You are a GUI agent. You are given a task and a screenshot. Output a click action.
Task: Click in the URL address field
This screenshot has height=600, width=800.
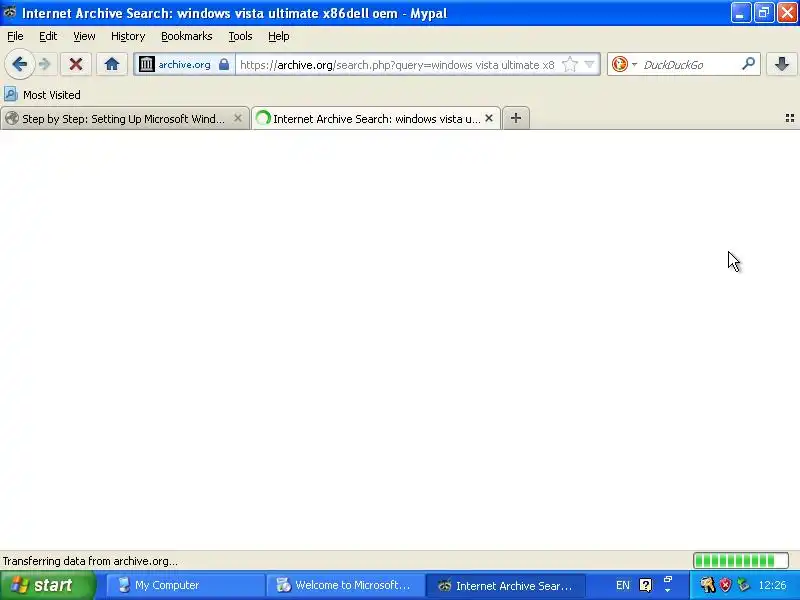(397, 65)
